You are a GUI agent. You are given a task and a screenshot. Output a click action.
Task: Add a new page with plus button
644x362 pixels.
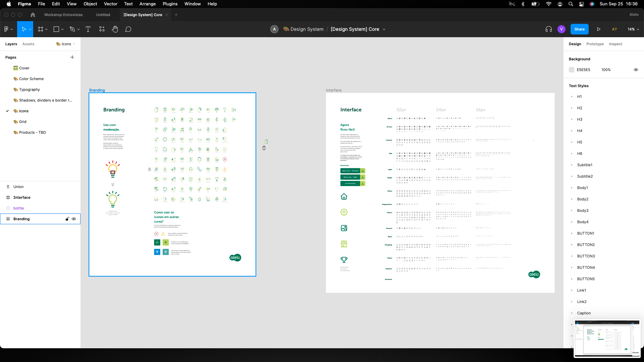pyautogui.click(x=72, y=57)
